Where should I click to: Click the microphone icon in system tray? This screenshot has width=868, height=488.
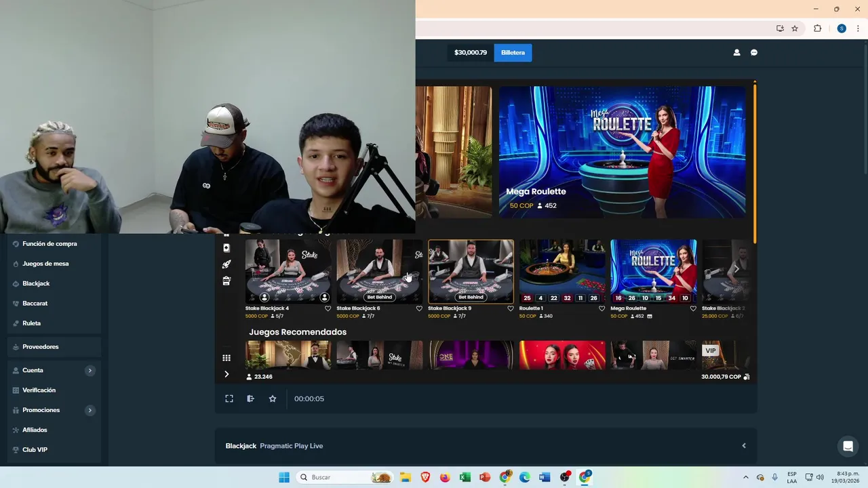coord(774,477)
